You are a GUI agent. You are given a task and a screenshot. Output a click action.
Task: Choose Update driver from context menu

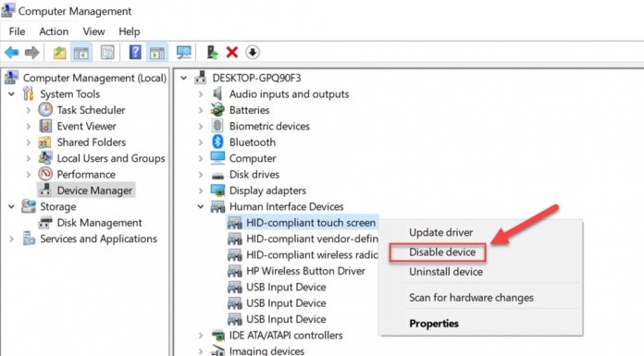(x=440, y=232)
